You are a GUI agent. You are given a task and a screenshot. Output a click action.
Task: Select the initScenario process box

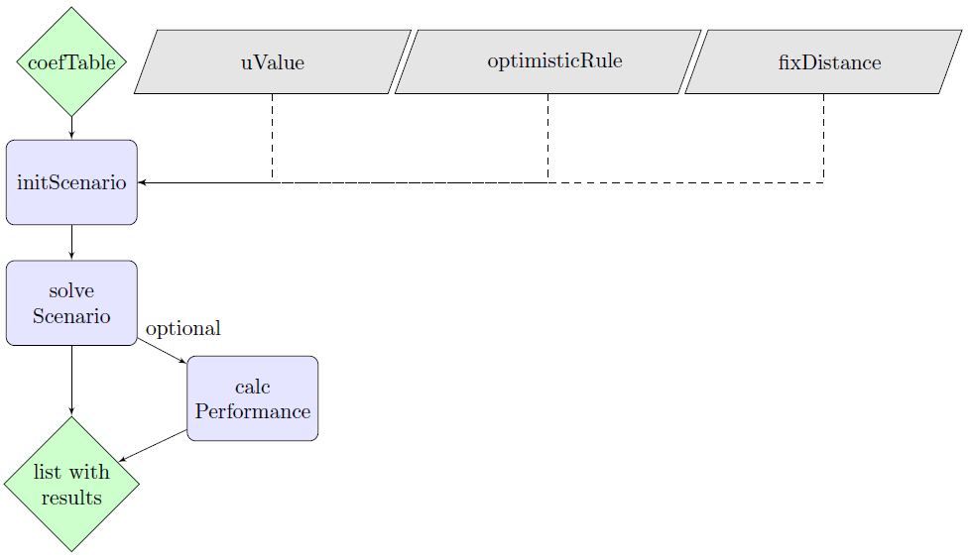click(x=71, y=182)
